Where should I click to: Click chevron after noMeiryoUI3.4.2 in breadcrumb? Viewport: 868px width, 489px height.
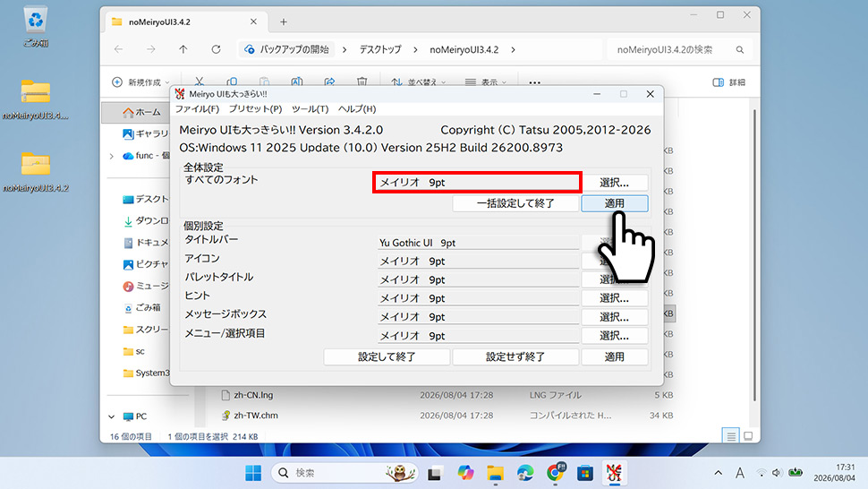point(513,49)
